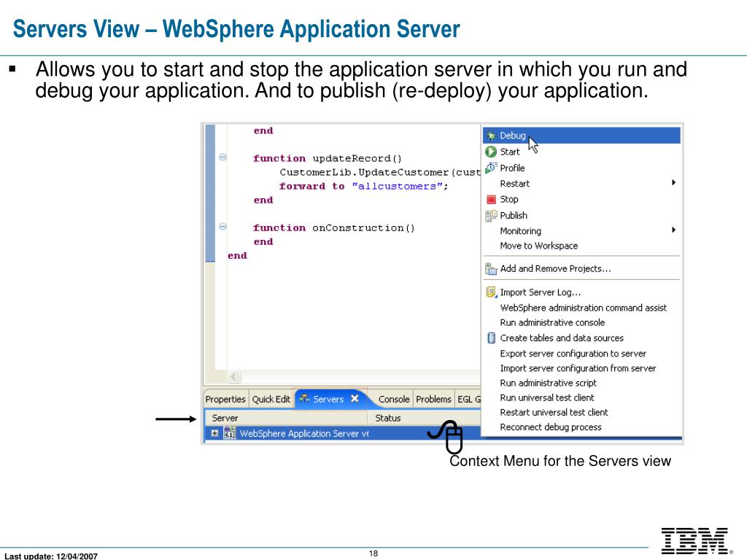747x560 pixels.
Task: Click the line starting "CustomerLib.UpdateCustomer"
Action: tap(380, 172)
